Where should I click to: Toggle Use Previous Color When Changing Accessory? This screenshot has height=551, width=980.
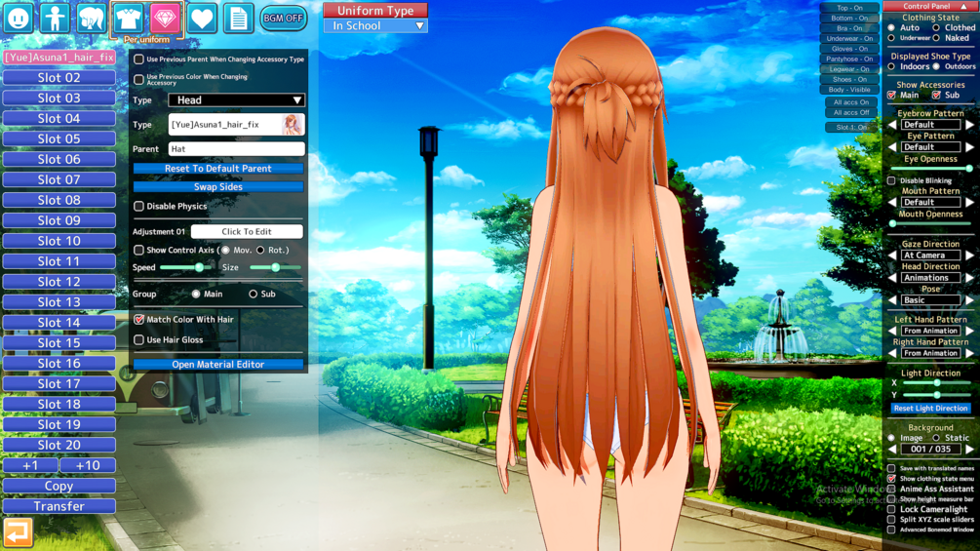pos(138,79)
